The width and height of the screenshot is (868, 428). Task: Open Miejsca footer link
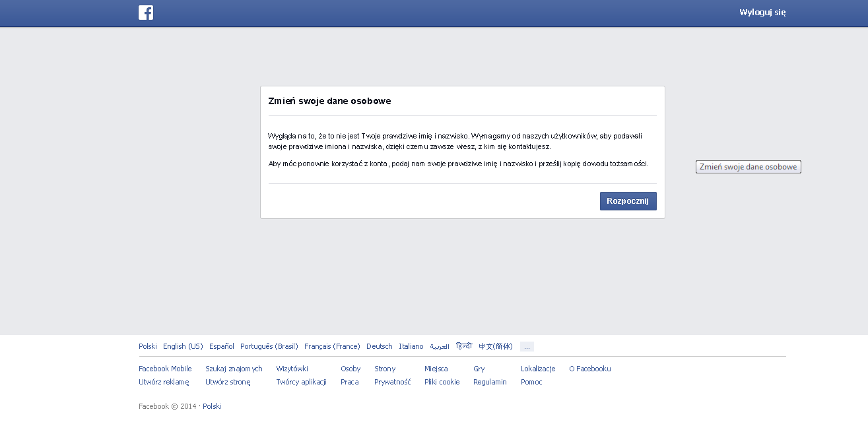pos(436,369)
